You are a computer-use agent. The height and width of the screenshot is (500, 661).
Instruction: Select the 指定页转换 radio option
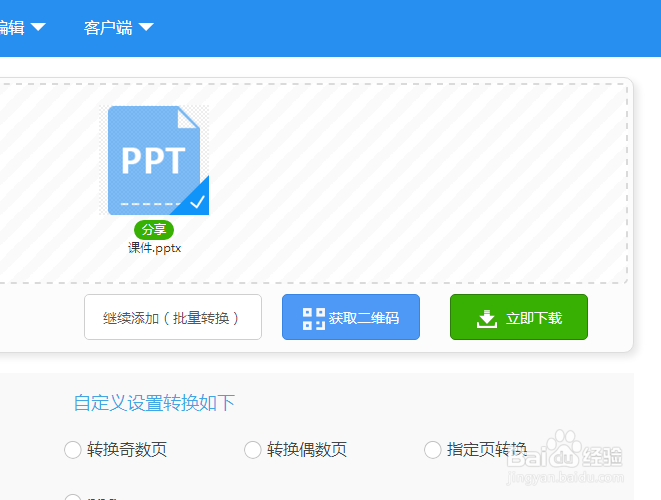(x=433, y=449)
